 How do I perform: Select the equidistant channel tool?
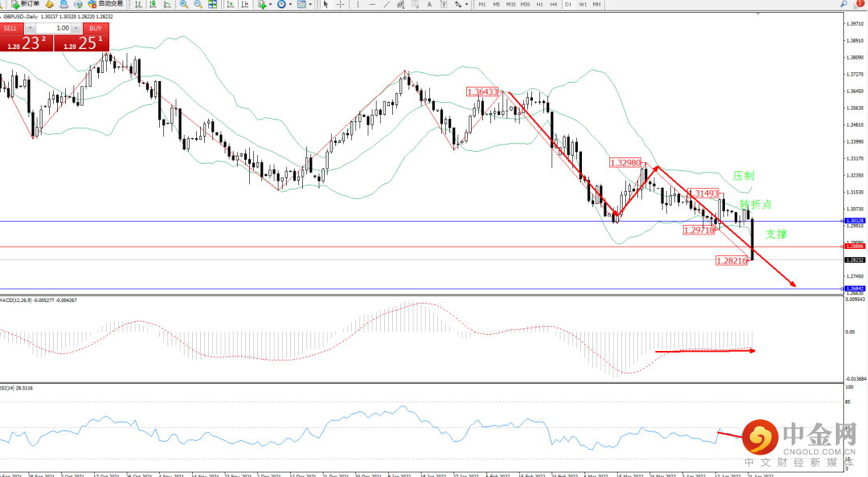click(401, 4)
